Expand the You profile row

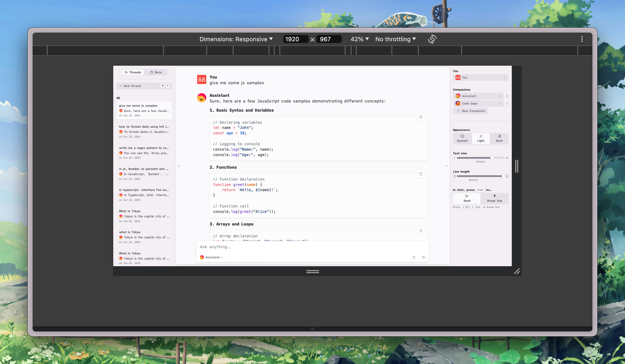(x=480, y=78)
